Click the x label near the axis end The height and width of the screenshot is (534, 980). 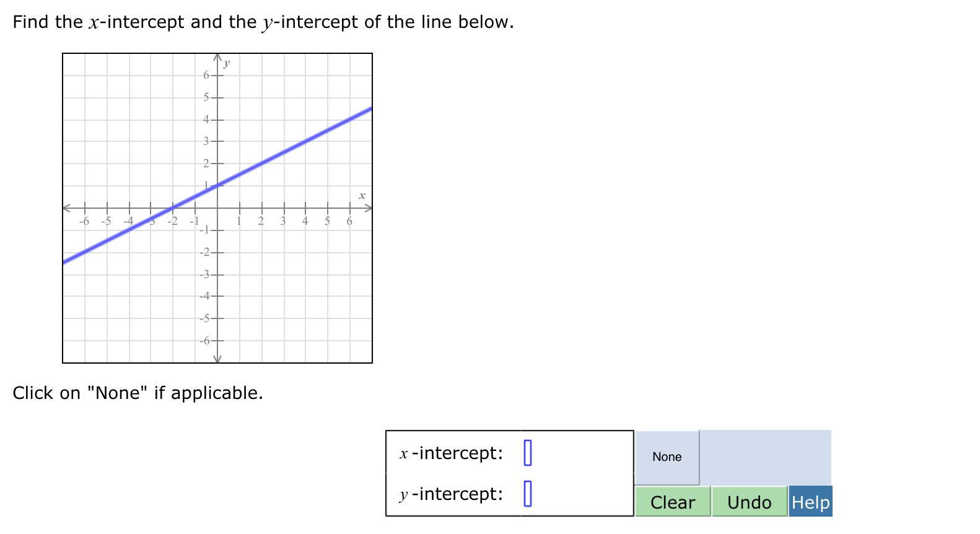coord(362,196)
